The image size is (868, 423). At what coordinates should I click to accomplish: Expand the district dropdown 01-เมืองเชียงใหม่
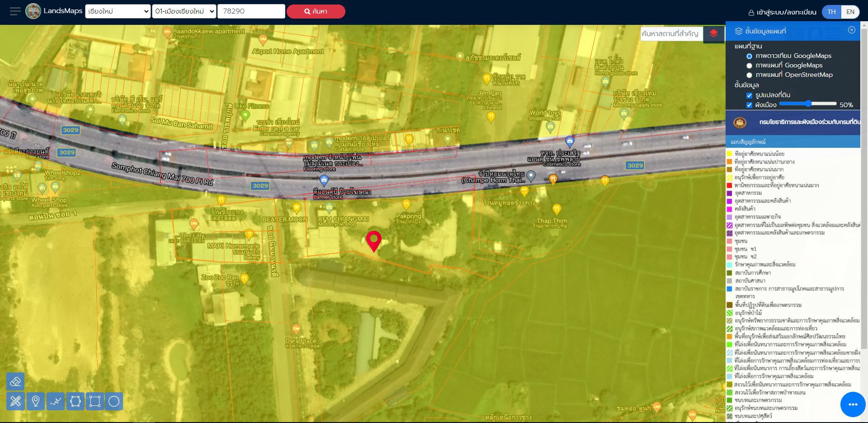184,11
